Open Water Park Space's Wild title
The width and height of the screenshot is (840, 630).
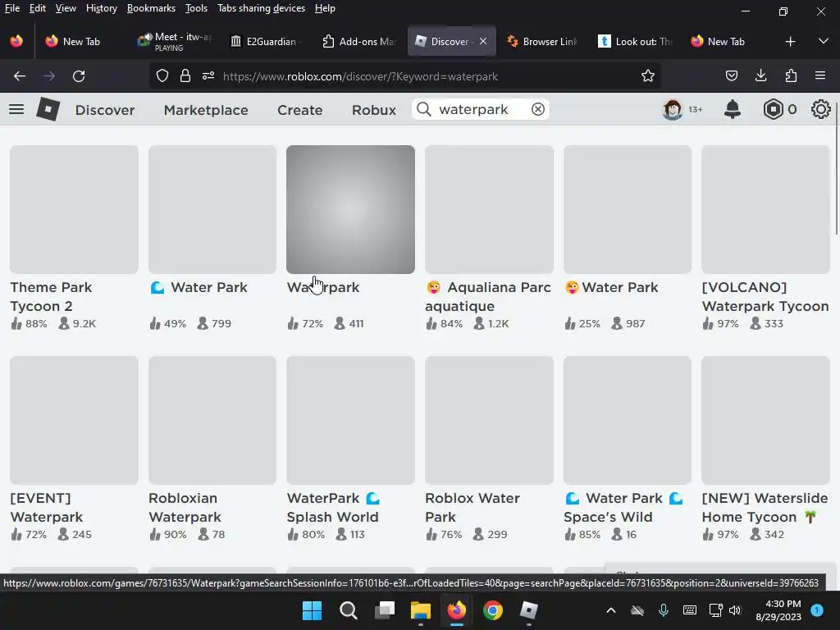tap(623, 507)
